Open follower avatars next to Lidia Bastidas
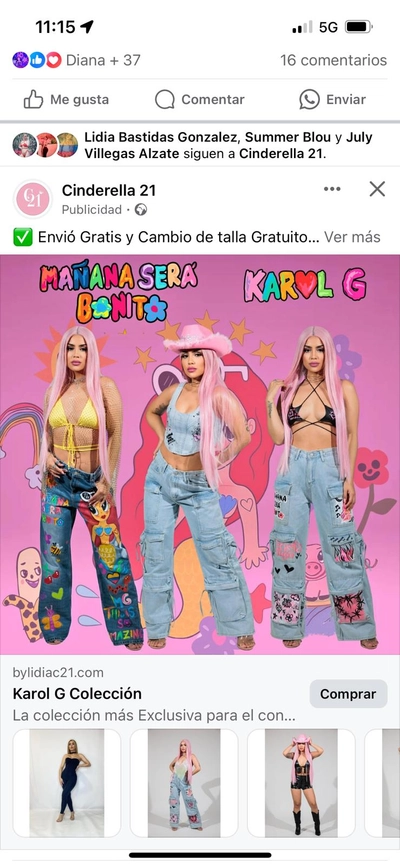Viewport: 400px width, 866px height. pyautogui.click(x=45, y=145)
